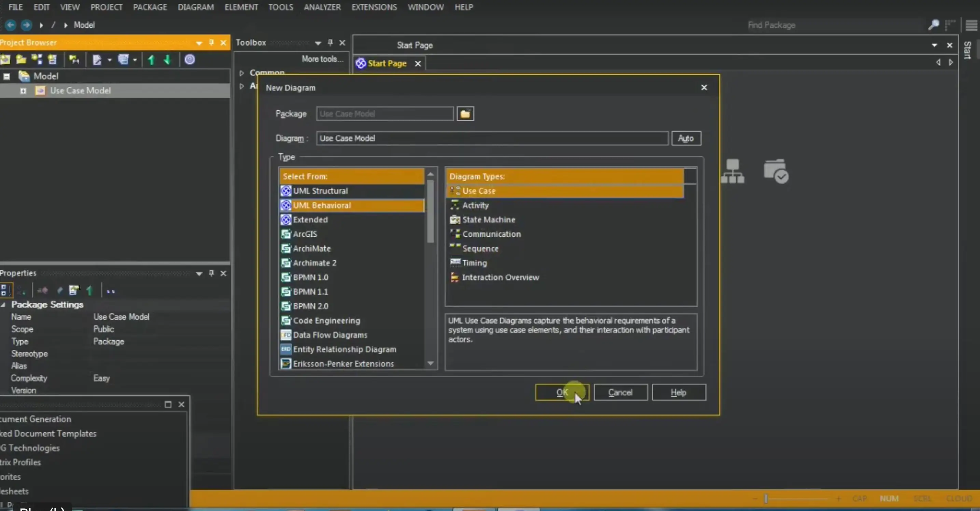Click the New Element icon in Project Browser toolbar
Image resolution: width=980 pixels, height=511 pixels.
click(x=52, y=59)
